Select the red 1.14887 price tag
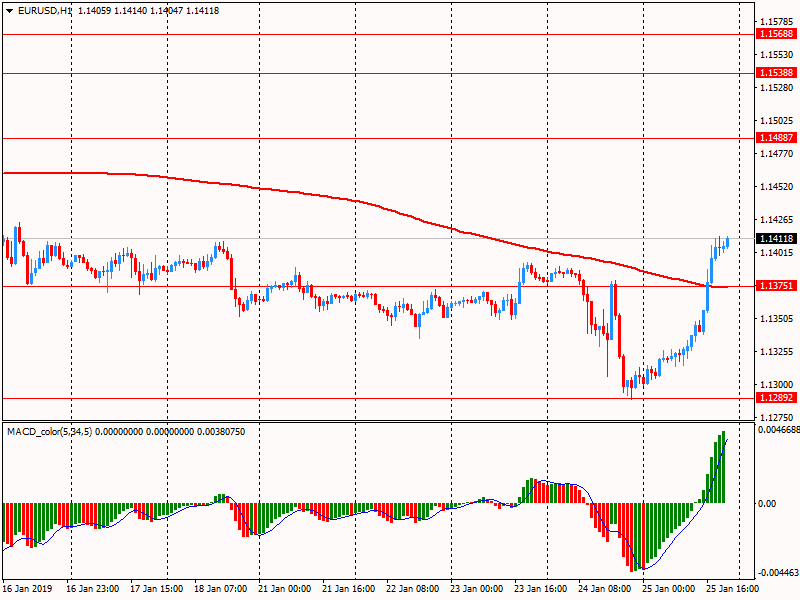Image resolution: width=800 pixels, height=600 pixels. [776, 138]
